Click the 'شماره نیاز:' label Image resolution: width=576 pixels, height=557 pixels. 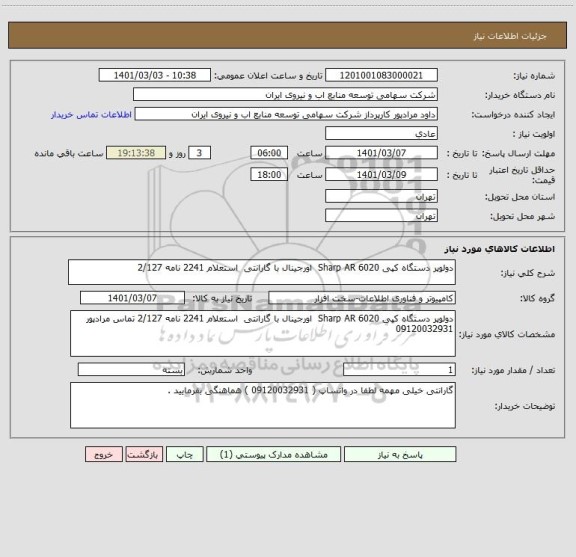534,76
